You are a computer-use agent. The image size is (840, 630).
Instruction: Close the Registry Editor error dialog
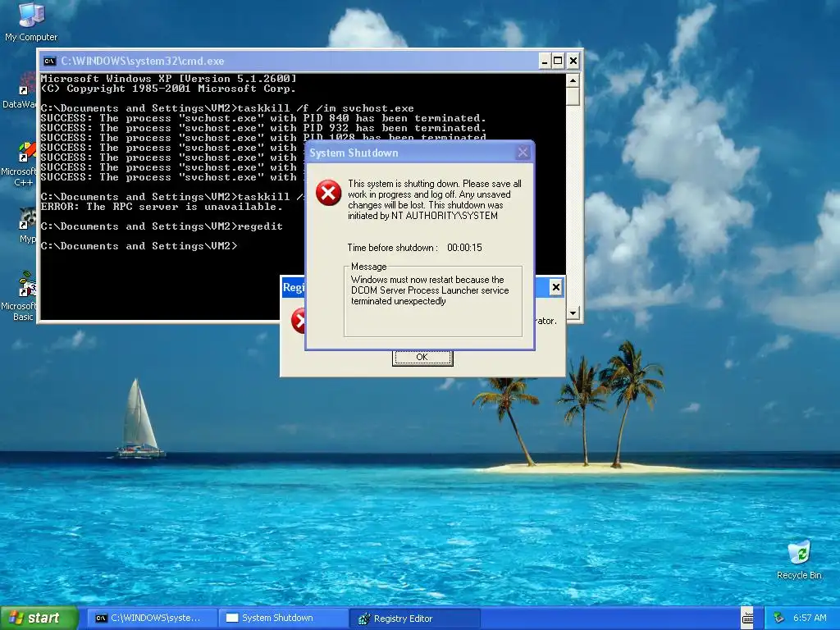[x=556, y=287]
